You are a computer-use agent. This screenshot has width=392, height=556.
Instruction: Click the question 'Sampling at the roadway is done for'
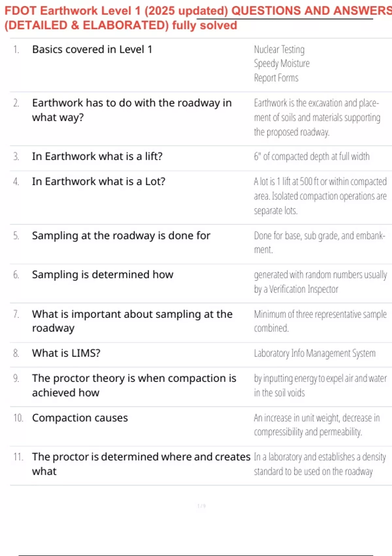point(121,235)
